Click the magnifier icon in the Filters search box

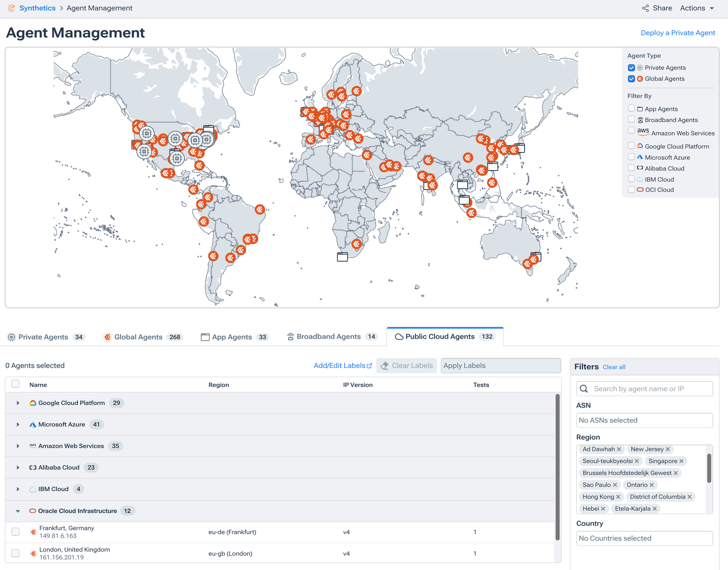point(584,389)
